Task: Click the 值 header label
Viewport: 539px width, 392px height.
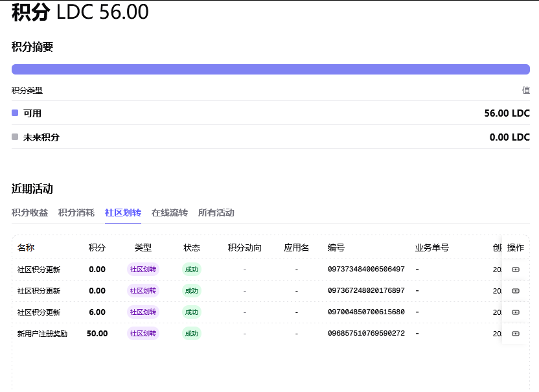Action: pos(526,91)
